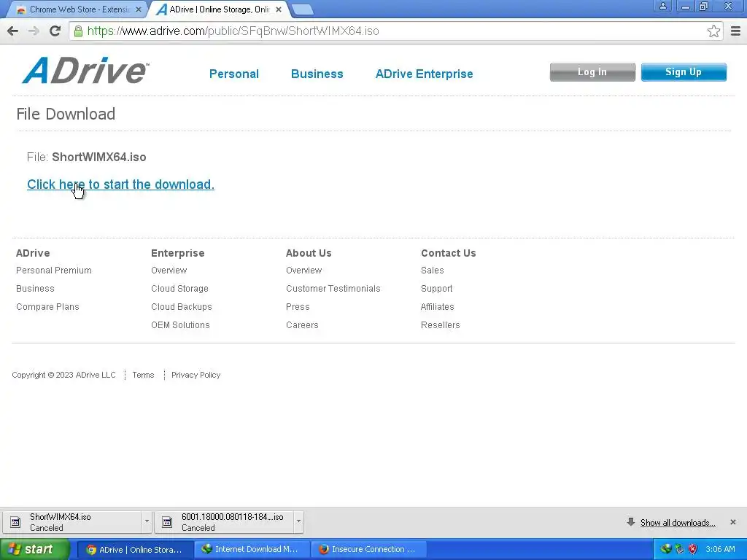Open Customer Testimonials link

(333, 289)
